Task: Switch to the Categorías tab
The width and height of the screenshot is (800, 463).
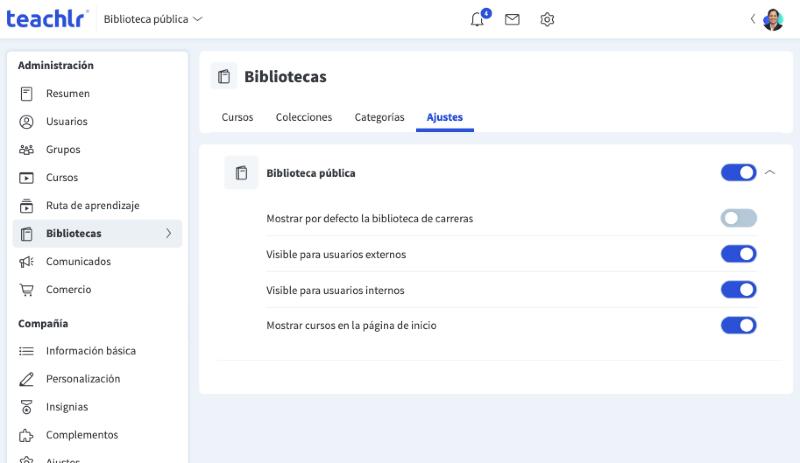Action: [379, 117]
